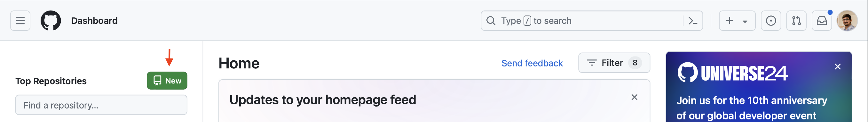Dismiss the Universe24 promo banner
Image resolution: width=868 pixels, height=122 pixels.
coord(838,66)
